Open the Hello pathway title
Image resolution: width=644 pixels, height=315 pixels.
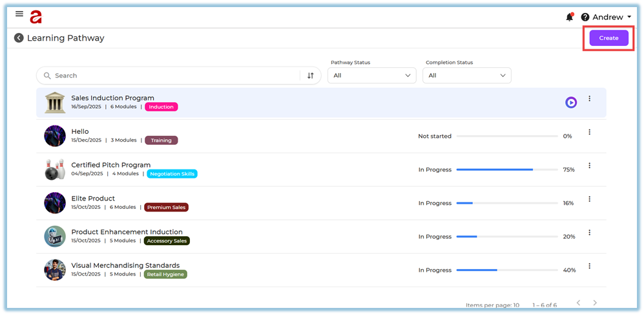point(80,131)
